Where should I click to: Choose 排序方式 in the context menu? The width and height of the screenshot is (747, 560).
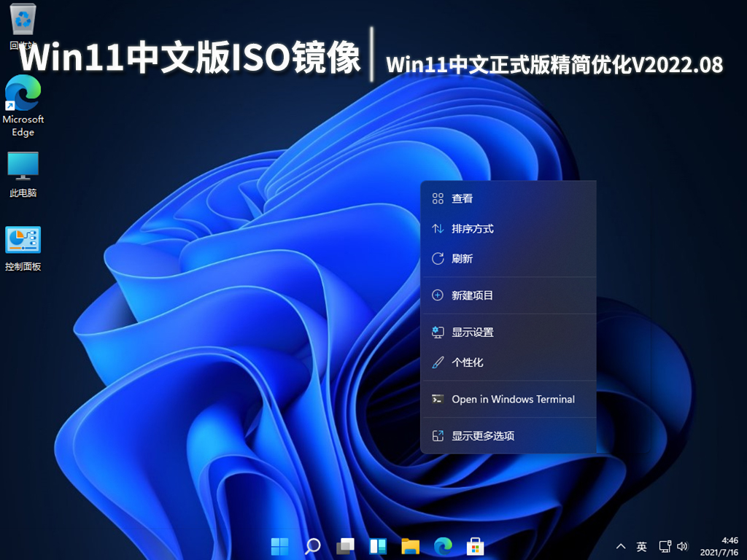pyautogui.click(x=508, y=228)
